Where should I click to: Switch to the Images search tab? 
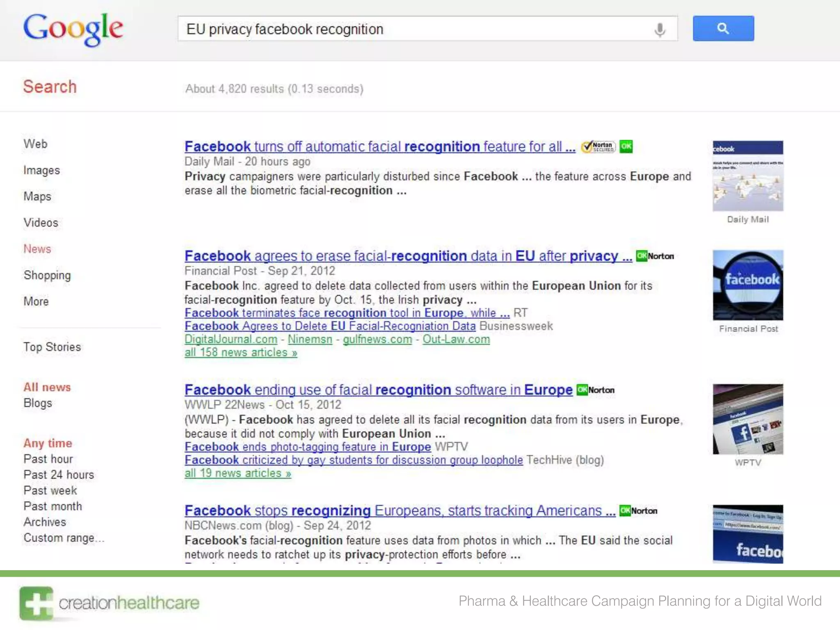point(41,170)
